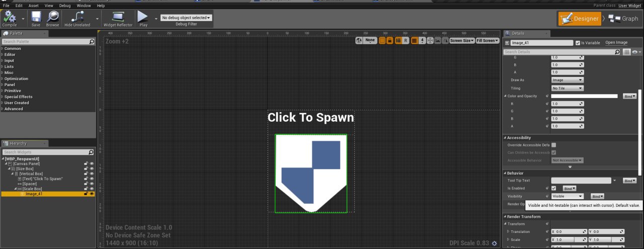Screen dimensions: 644x249
Task: Open the debug object selector dropdown
Action: pyautogui.click(x=186, y=18)
